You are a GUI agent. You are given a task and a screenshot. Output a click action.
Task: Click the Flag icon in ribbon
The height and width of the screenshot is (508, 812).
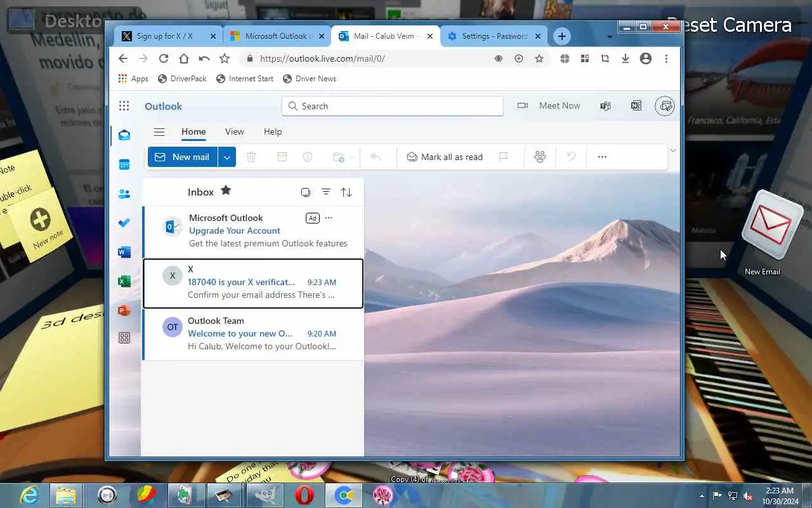pyautogui.click(x=504, y=157)
